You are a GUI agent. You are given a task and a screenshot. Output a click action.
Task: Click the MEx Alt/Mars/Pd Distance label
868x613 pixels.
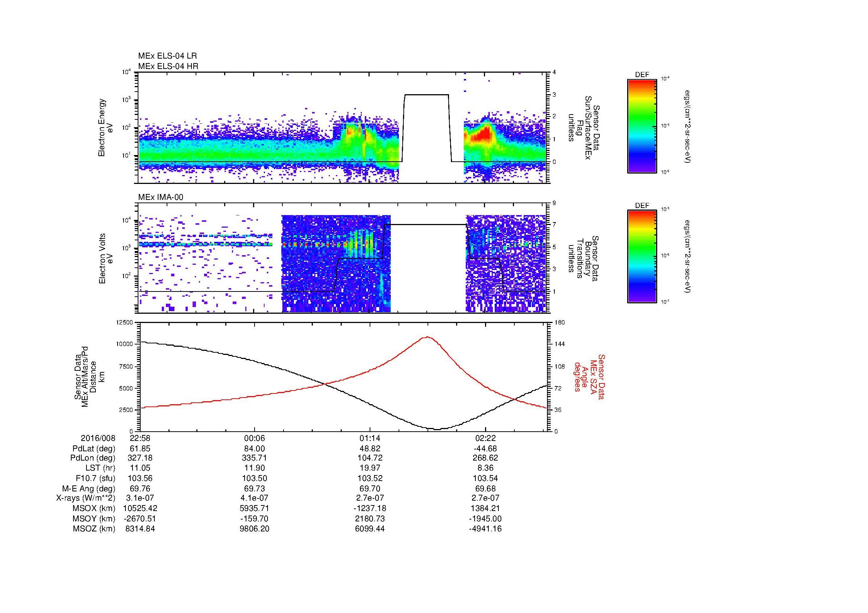pos(89,376)
